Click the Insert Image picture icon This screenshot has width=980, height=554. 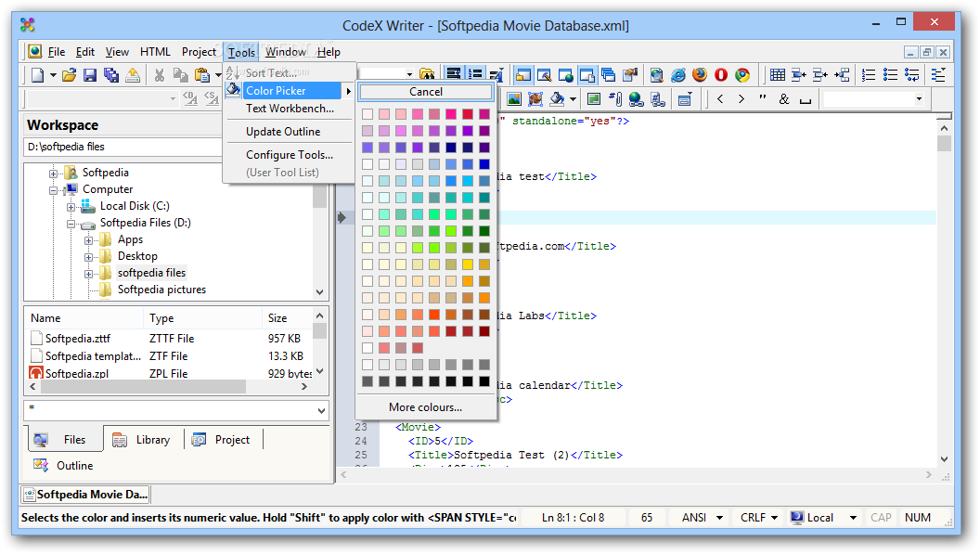514,98
